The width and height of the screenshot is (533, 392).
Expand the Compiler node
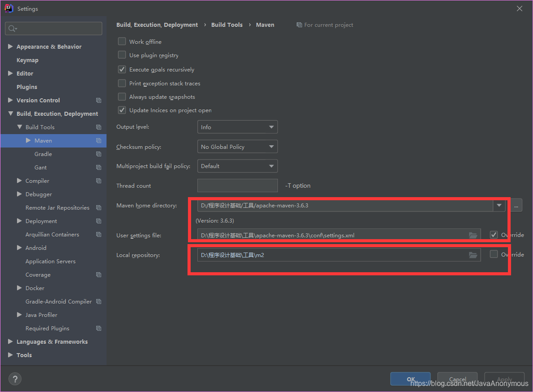pyautogui.click(x=19, y=181)
